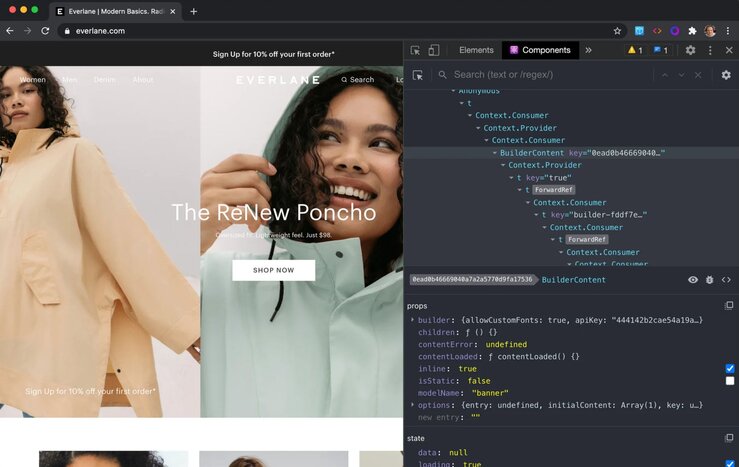Inspect matching DOM element eye icon
The height and width of the screenshot is (467, 739).
pos(693,279)
